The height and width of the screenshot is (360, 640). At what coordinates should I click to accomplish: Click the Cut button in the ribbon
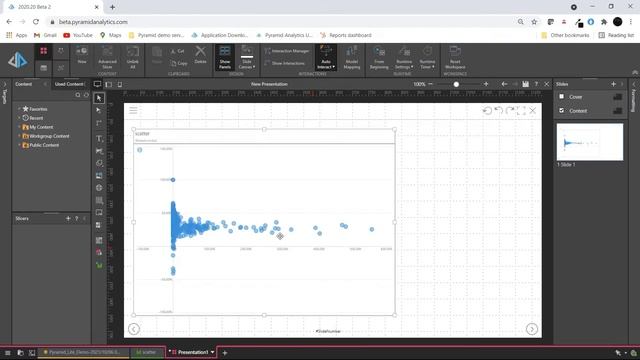click(178, 51)
